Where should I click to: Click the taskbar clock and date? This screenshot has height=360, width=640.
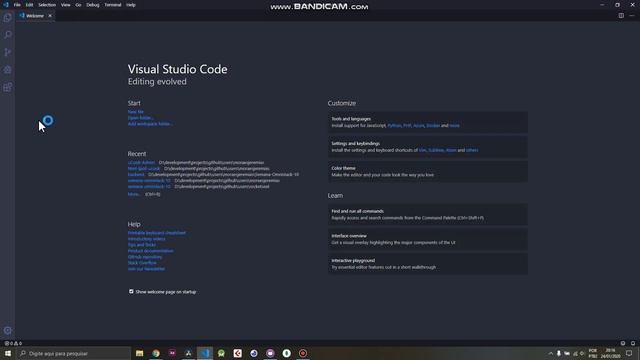pyautogui.click(x=611, y=353)
